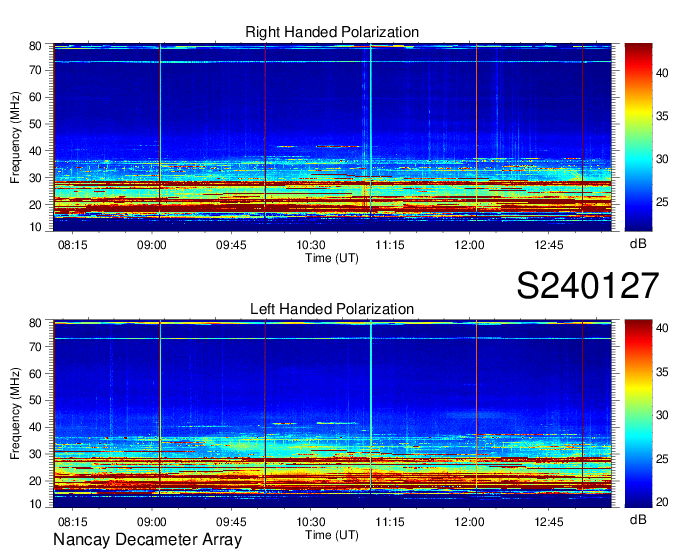Click the Left Handed Polarization spectrogram image
Screen dimensions: 680x552
click(x=332, y=414)
